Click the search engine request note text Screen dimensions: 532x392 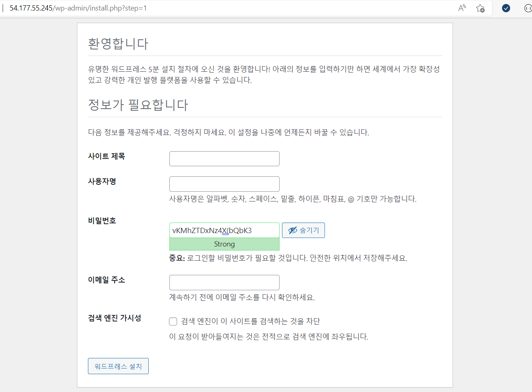tap(269, 336)
